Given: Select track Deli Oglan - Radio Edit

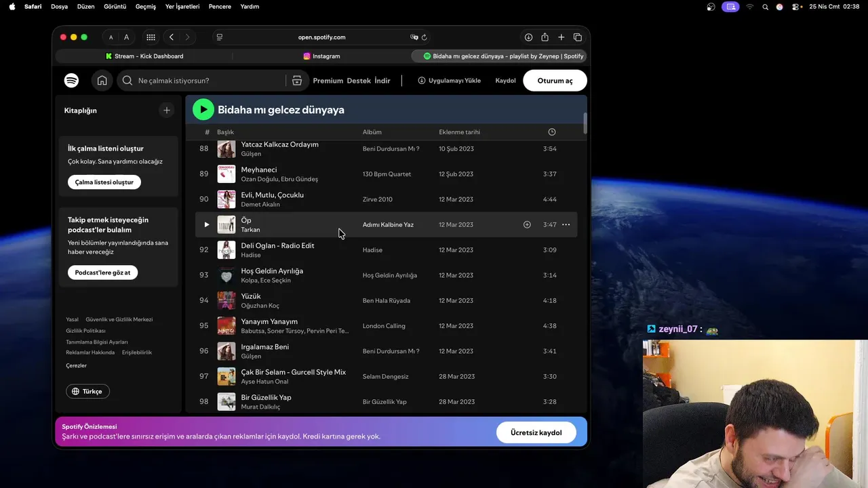Looking at the screenshot, I should coord(277,245).
